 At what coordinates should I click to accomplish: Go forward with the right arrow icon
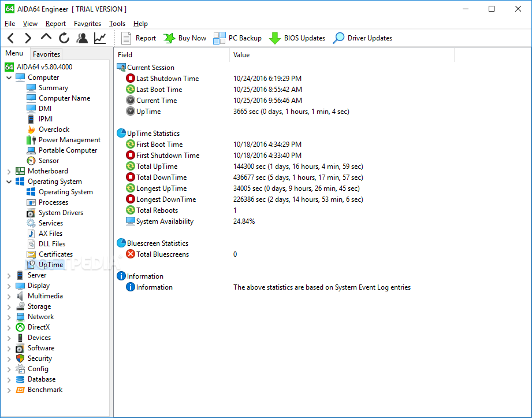point(28,38)
